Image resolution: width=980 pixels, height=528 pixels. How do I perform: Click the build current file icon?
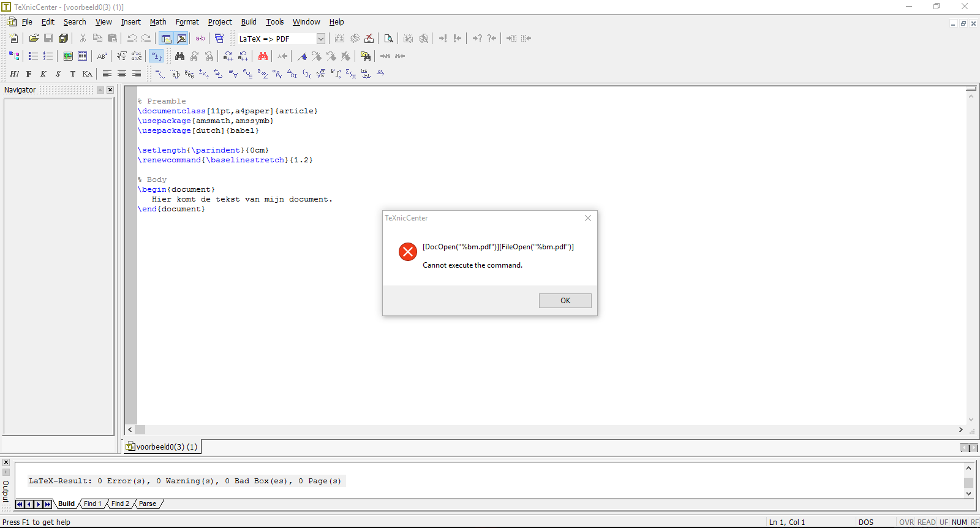pos(340,38)
